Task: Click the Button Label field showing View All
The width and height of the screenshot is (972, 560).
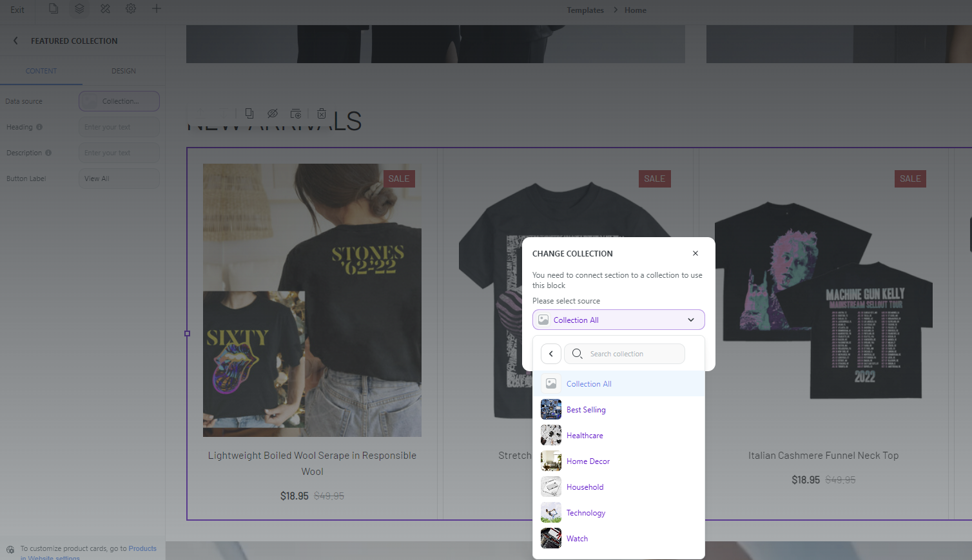Action: [x=119, y=179]
